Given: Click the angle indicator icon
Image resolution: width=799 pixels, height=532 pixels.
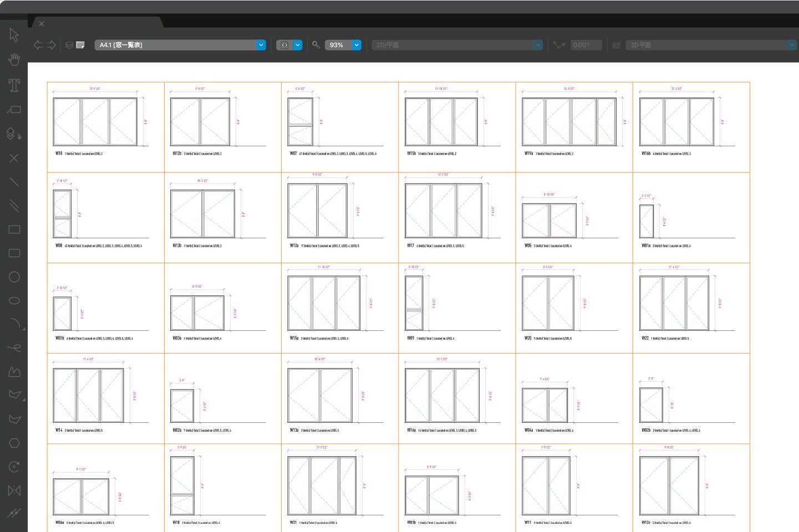Looking at the screenshot, I should [x=559, y=45].
